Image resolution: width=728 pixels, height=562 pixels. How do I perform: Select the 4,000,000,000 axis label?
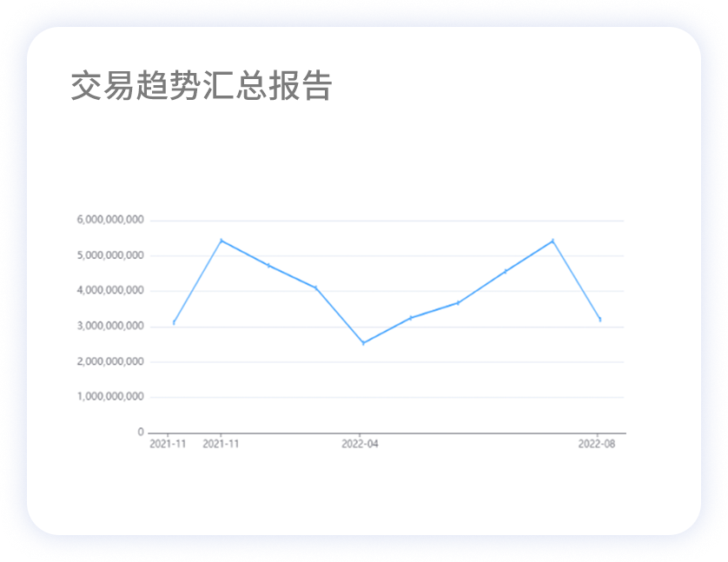(110, 290)
